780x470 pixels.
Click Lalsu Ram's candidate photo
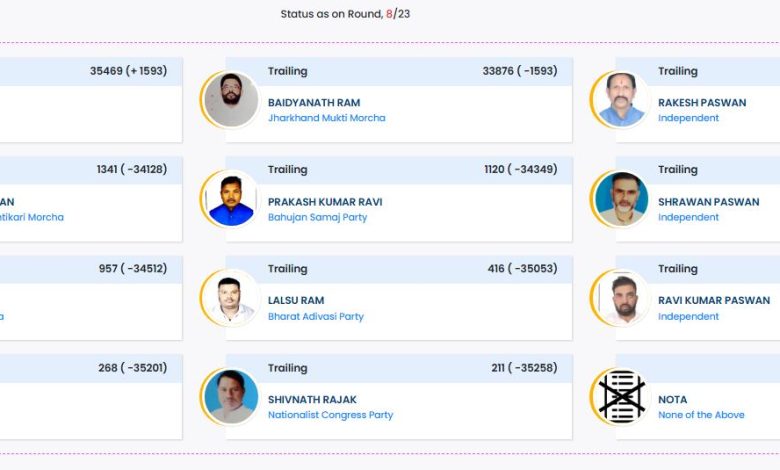(231, 298)
